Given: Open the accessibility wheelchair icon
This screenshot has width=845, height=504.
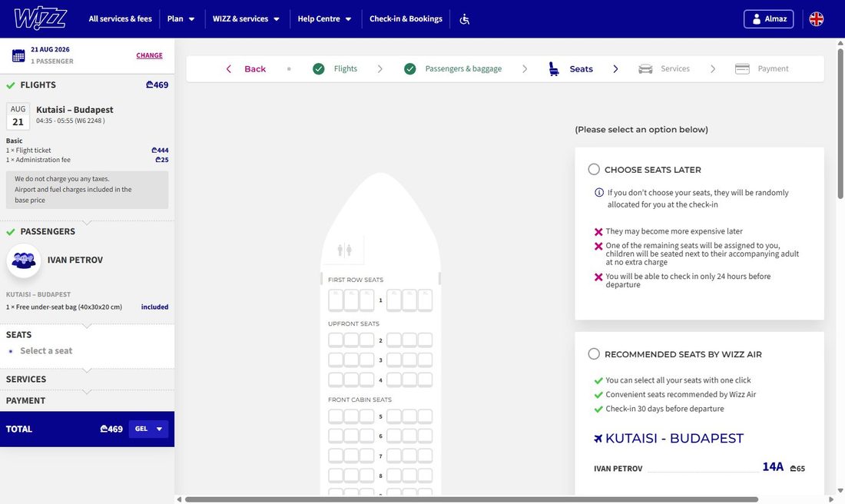Looking at the screenshot, I should 465,19.
